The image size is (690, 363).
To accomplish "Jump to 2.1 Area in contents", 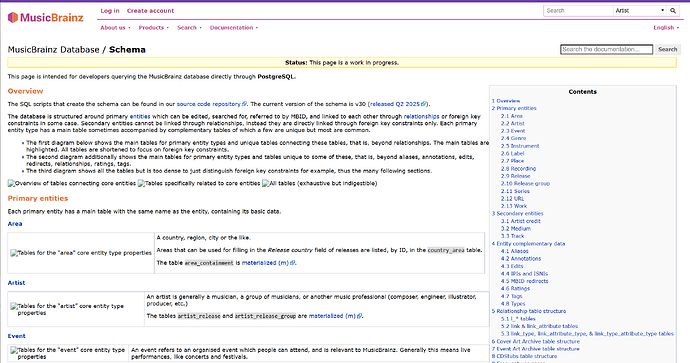I will coord(512,116).
